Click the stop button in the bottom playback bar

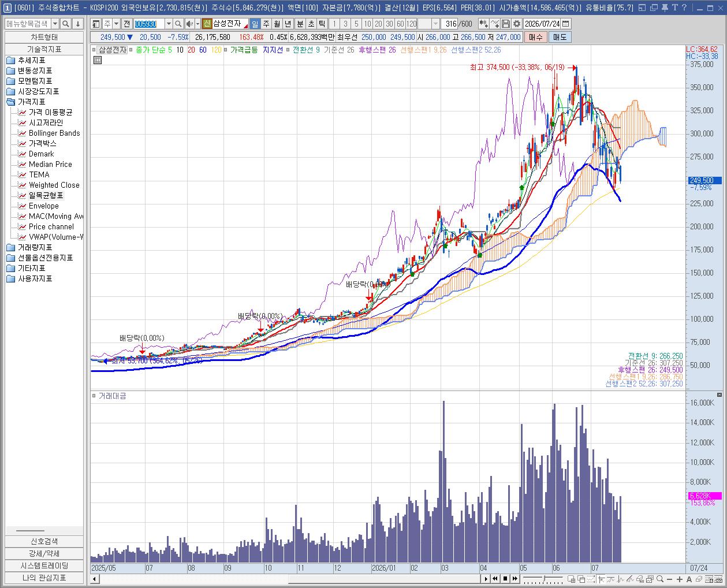click(505, 579)
